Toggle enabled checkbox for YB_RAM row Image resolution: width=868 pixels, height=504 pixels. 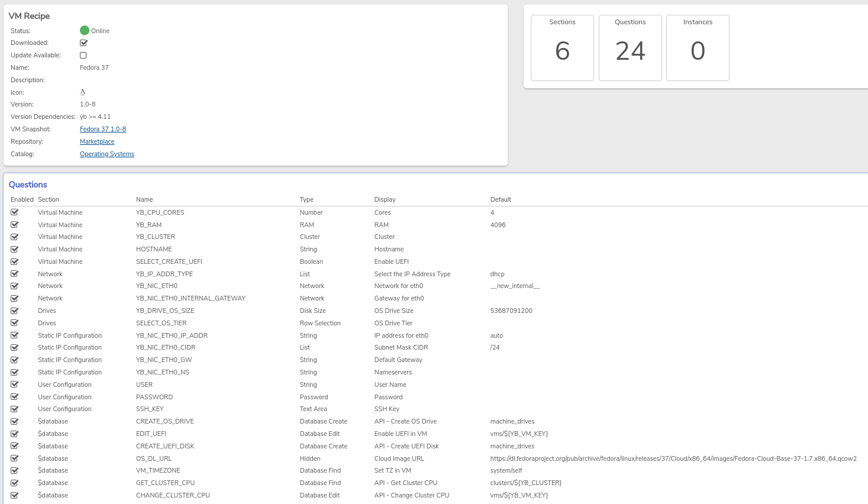point(15,224)
